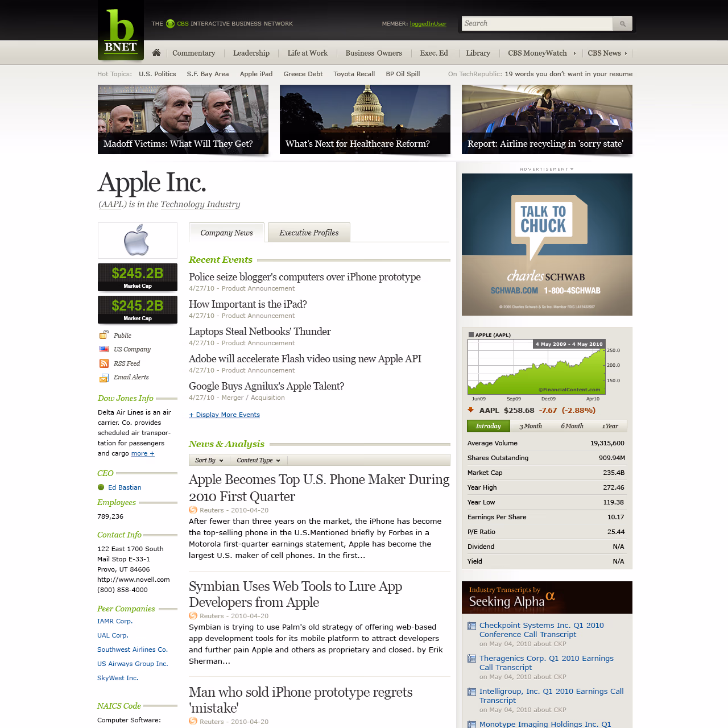
Task: Open the Southwest Airlines Co. peer link
Action: [x=132, y=650]
